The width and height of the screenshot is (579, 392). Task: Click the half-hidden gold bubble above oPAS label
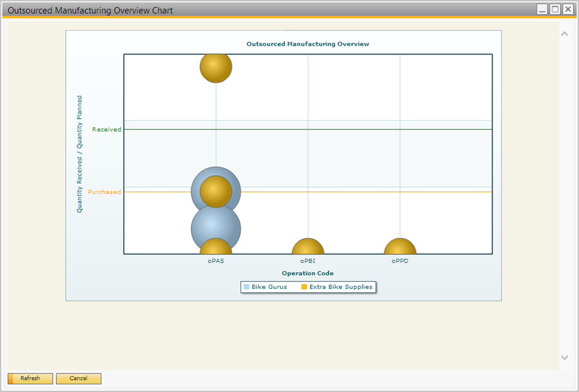pos(216,247)
